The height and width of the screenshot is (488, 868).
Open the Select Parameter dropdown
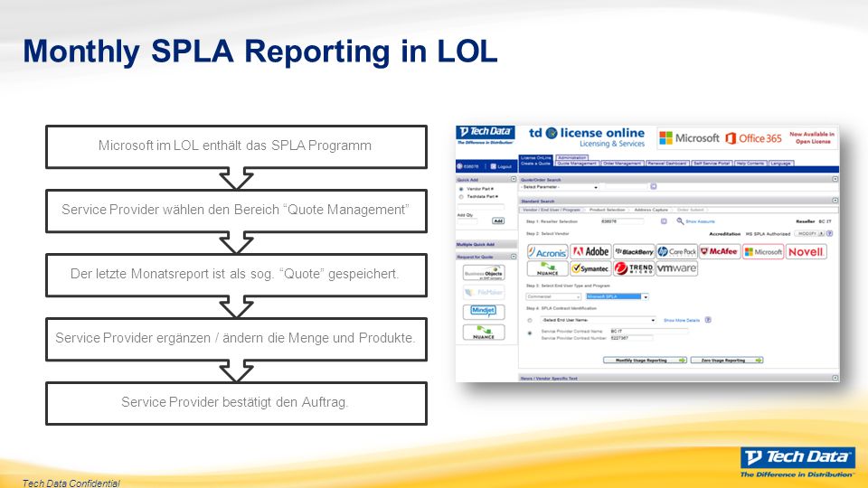560,188
